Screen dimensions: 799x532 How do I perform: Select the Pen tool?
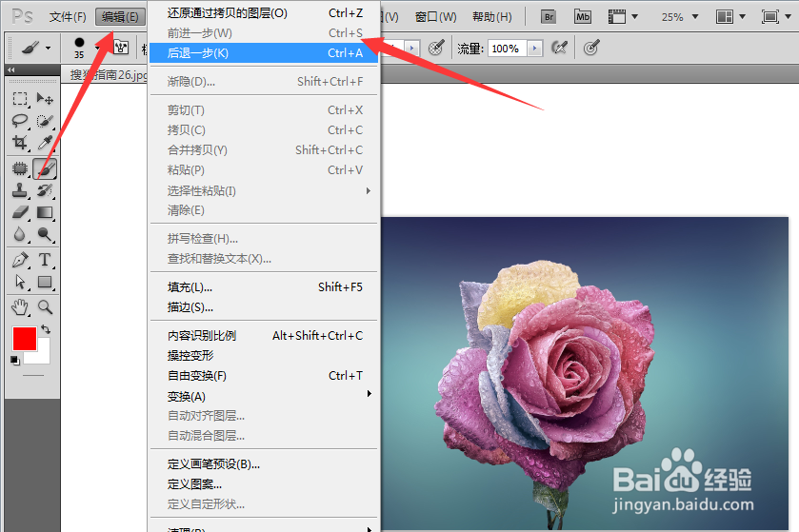[x=20, y=260]
